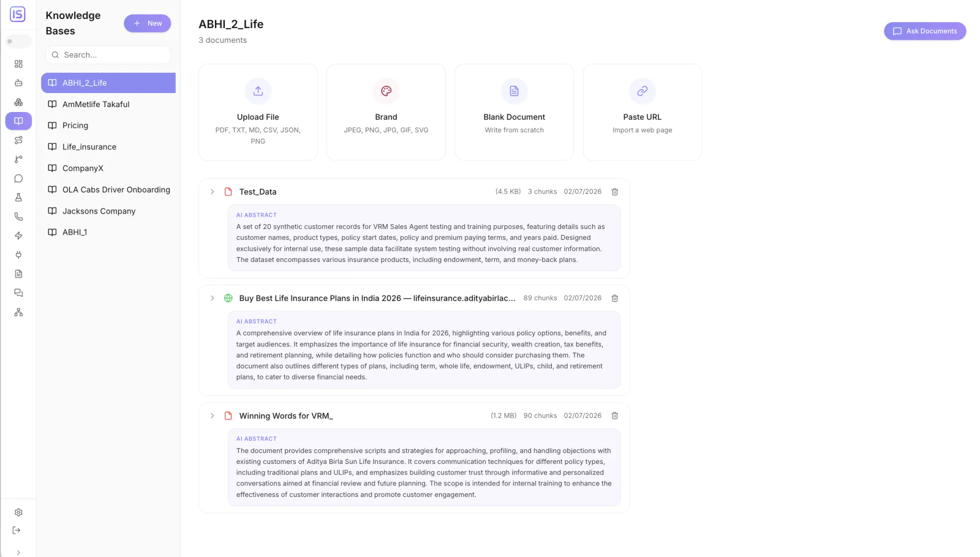This screenshot has width=980, height=557.
Task: Open the org hierarchy icon in sidebar
Action: (x=18, y=312)
